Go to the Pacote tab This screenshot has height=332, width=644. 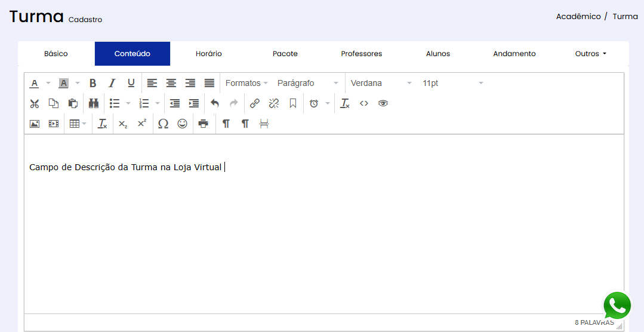(285, 54)
